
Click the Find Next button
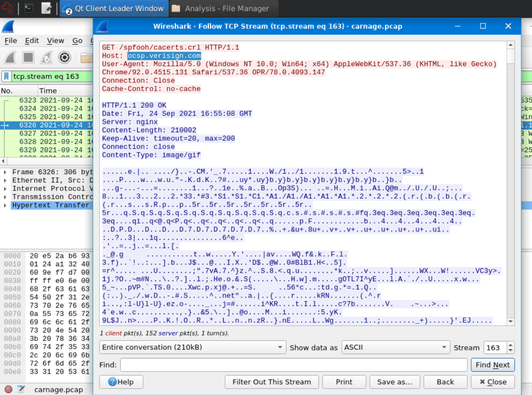click(x=492, y=365)
